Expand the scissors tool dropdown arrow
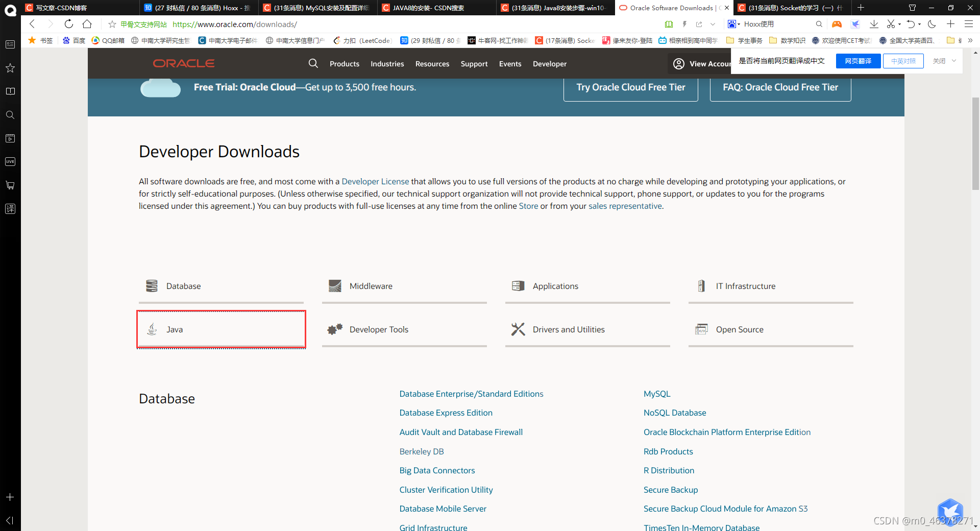 [899, 24]
